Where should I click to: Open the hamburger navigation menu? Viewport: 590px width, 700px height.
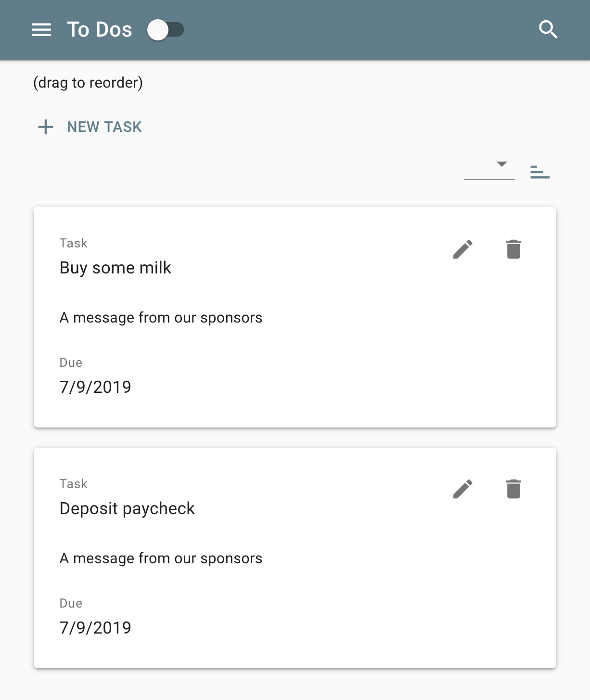[41, 30]
